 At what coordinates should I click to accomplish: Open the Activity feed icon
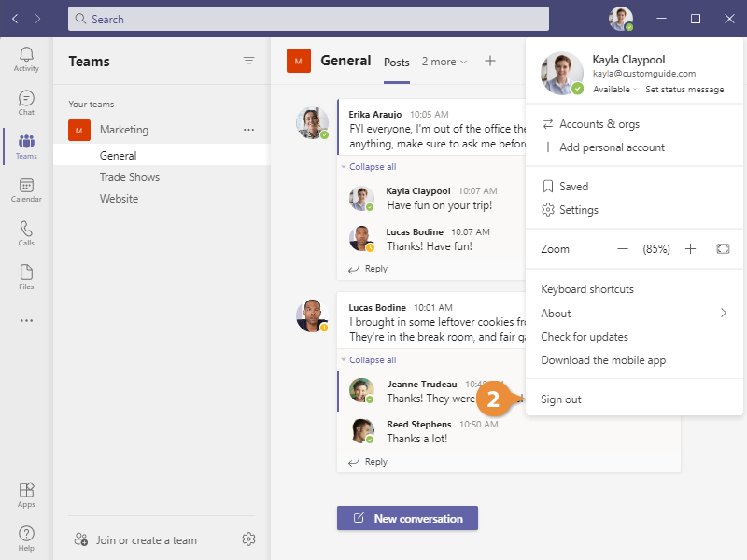click(x=26, y=60)
